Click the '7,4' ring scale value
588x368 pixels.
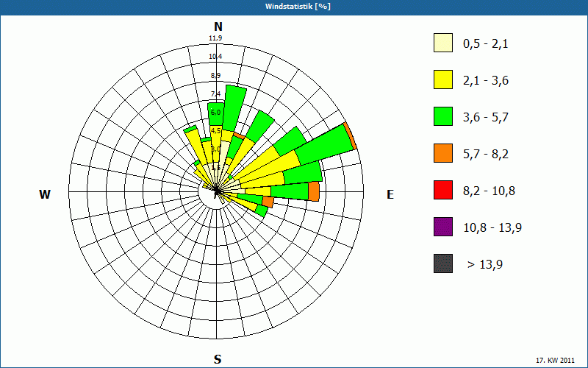[215, 94]
